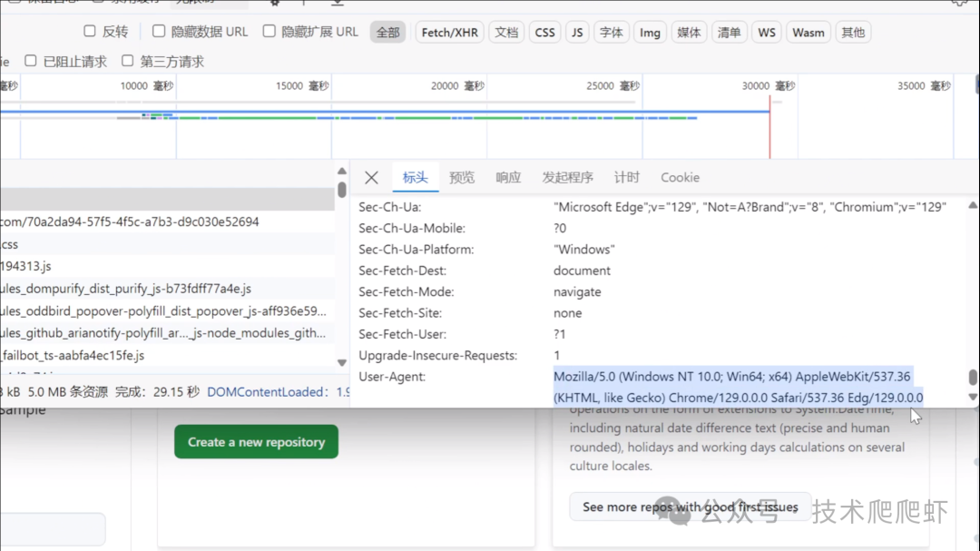
Task: Filter requests by Fetch/XHR type
Action: click(x=449, y=33)
